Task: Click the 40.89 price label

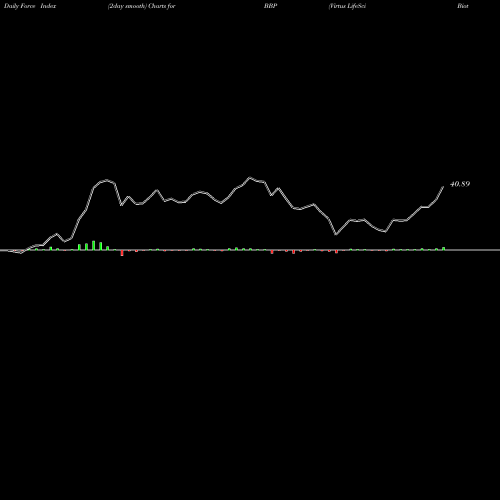Action: 460,184
